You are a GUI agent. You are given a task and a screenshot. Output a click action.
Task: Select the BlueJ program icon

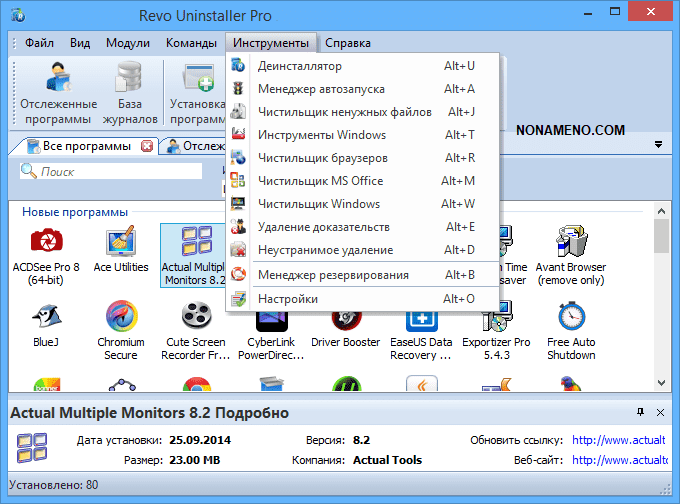tap(44, 318)
